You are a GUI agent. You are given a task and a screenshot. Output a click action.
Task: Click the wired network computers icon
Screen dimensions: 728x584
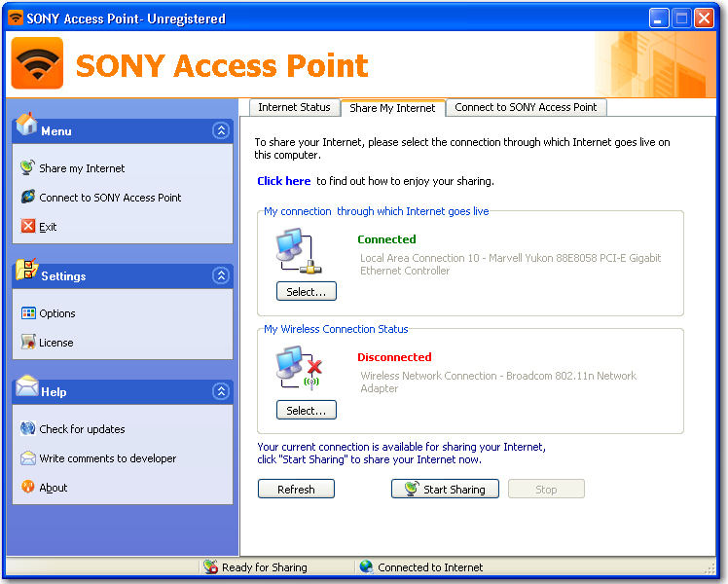pyautogui.click(x=298, y=251)
